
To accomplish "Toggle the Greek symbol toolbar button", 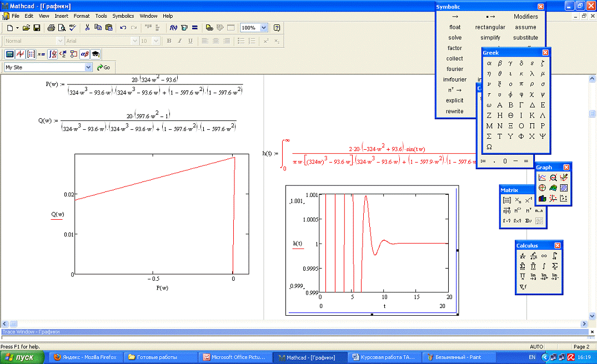I will coord(84,54).
